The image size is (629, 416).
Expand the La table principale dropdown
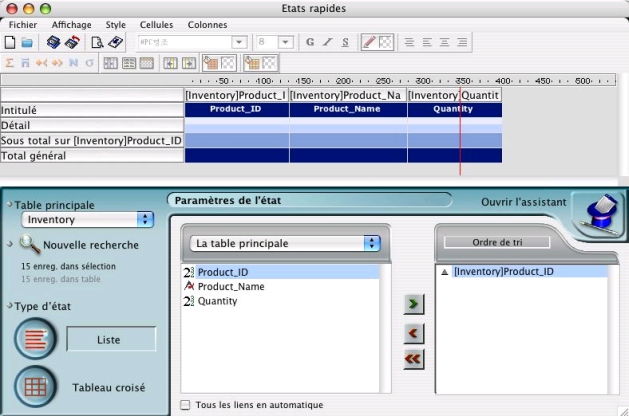click(x=286, y=243)
